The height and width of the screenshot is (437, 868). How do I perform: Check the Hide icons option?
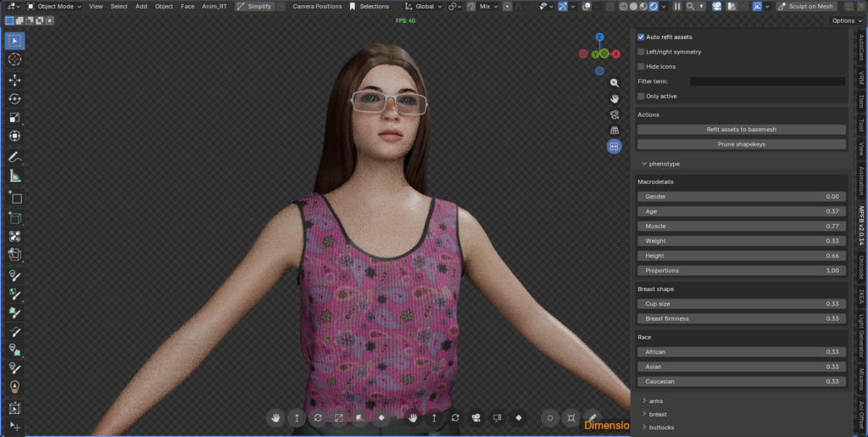[641, 66]
